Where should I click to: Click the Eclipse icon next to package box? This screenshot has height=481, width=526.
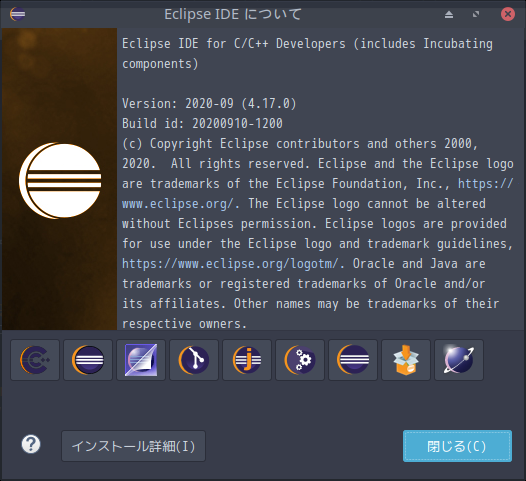(x=353, y=360)
